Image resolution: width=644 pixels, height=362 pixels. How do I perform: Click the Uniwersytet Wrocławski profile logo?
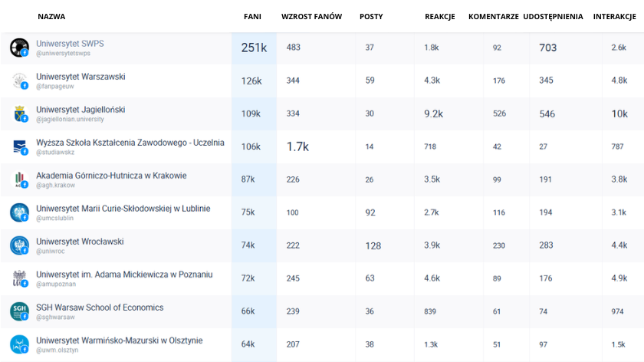point(19,245)
